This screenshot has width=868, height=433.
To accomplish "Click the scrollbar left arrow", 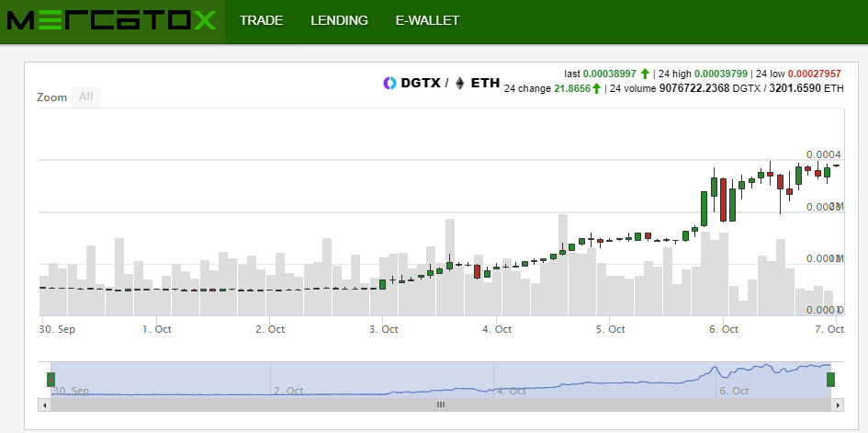I will (x=43, y=405).
